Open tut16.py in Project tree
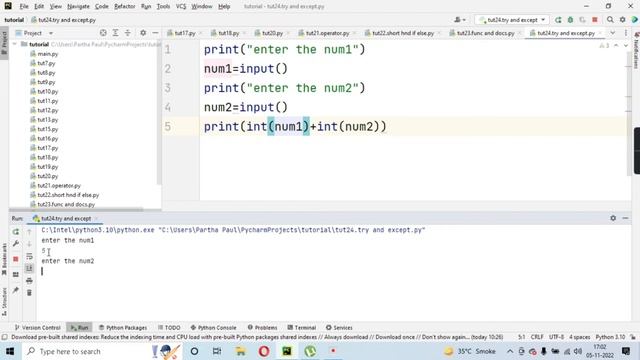Screen dimensions: 640x360 (x=48, y=138)
